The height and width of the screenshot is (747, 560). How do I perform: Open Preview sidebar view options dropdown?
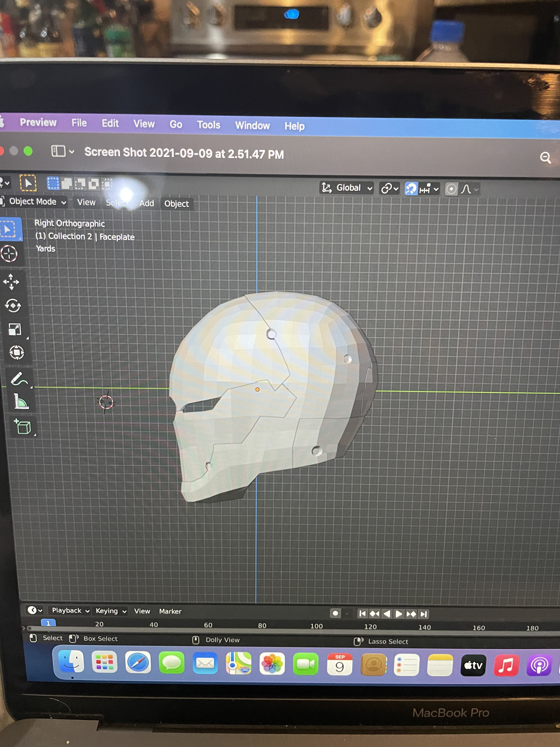tap(62, 151)
